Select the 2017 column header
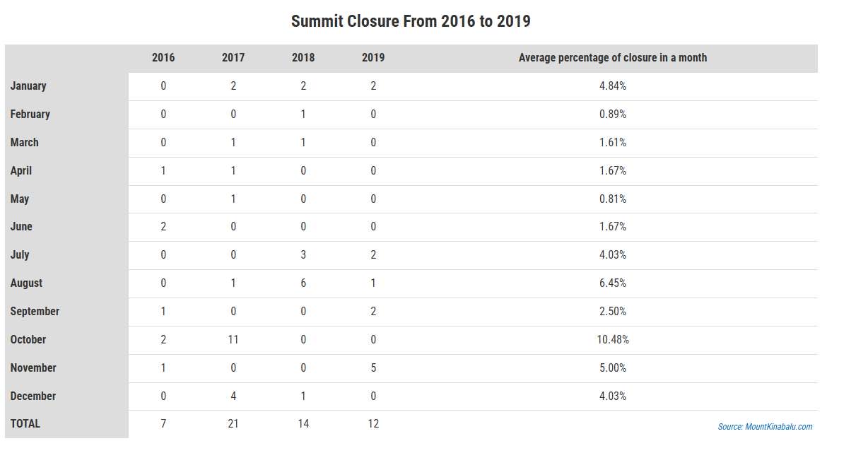Viewport: 868px width, 453px height. 233,58
